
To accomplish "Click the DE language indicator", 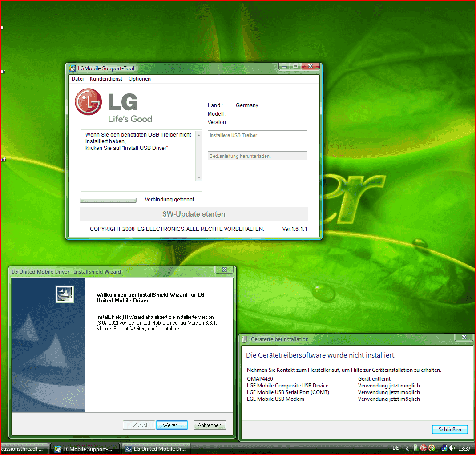I will [395, 448].
